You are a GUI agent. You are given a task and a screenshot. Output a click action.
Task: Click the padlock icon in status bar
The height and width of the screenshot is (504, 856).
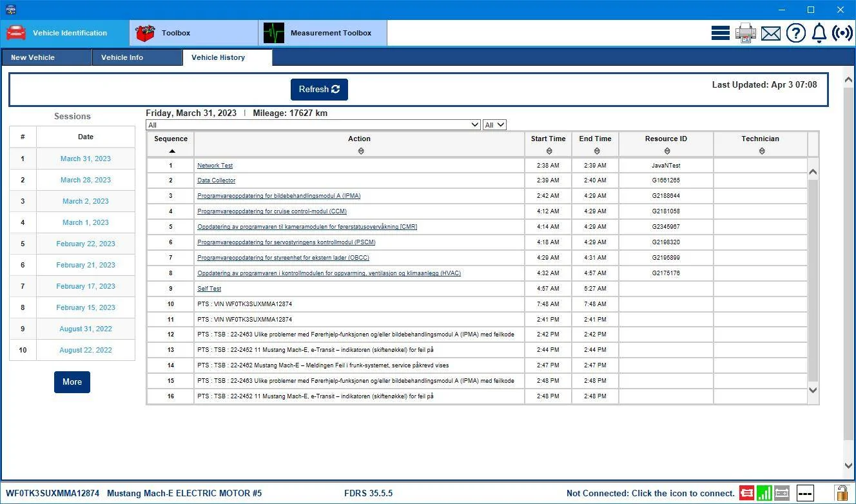(842, 493)
